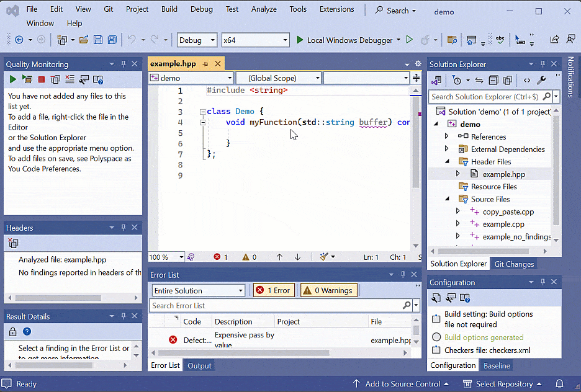
Task: Stop the running analysis in Quality Monitoring
Action: (x=40, y=79)
